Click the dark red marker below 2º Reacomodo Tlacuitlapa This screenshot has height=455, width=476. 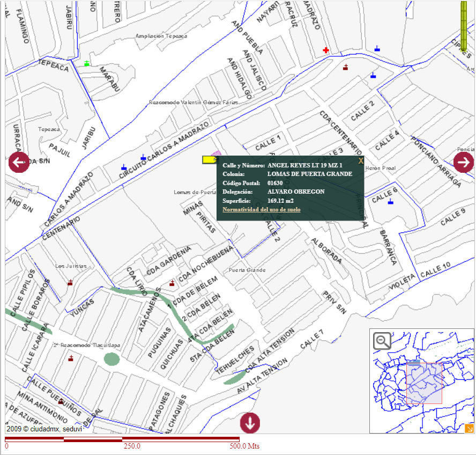click(71, 358)
